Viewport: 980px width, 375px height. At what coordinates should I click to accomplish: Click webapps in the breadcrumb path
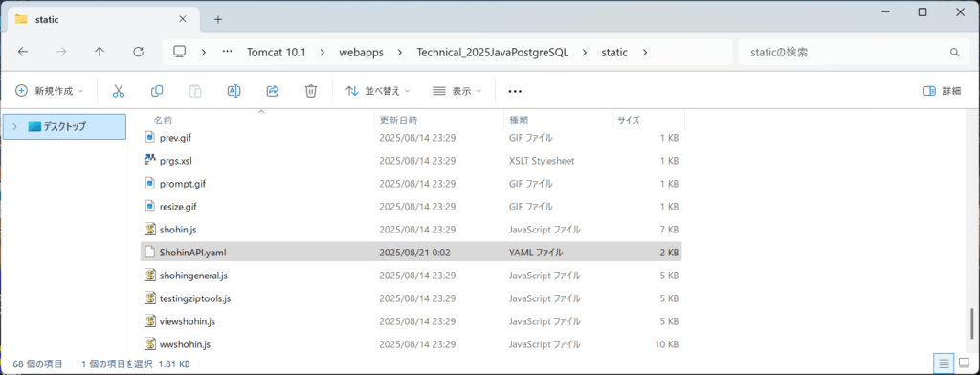click(x=361, y=52)
